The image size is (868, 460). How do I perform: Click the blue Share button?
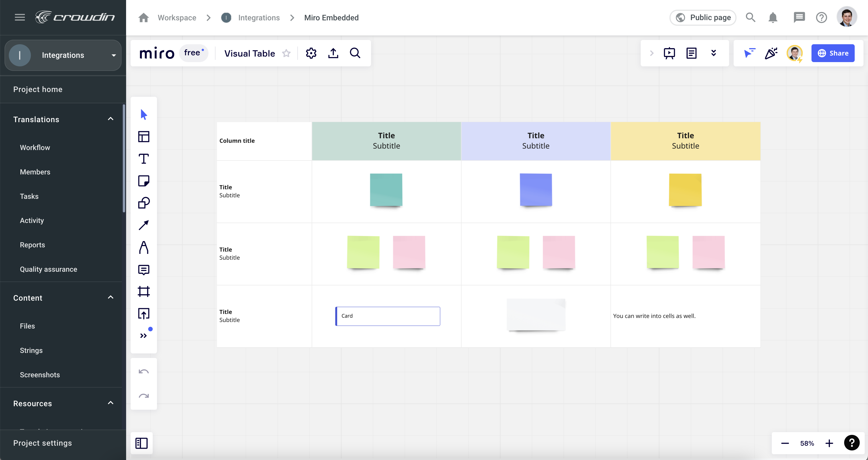tap(833, 53)
